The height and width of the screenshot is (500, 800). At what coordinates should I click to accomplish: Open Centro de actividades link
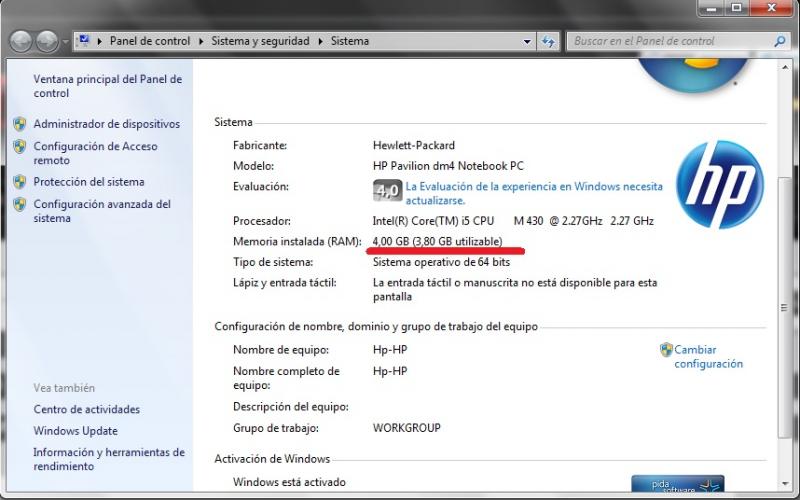[87, 409]
